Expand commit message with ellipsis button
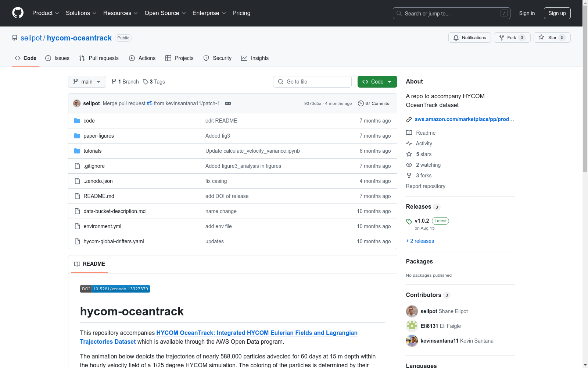 228,103
